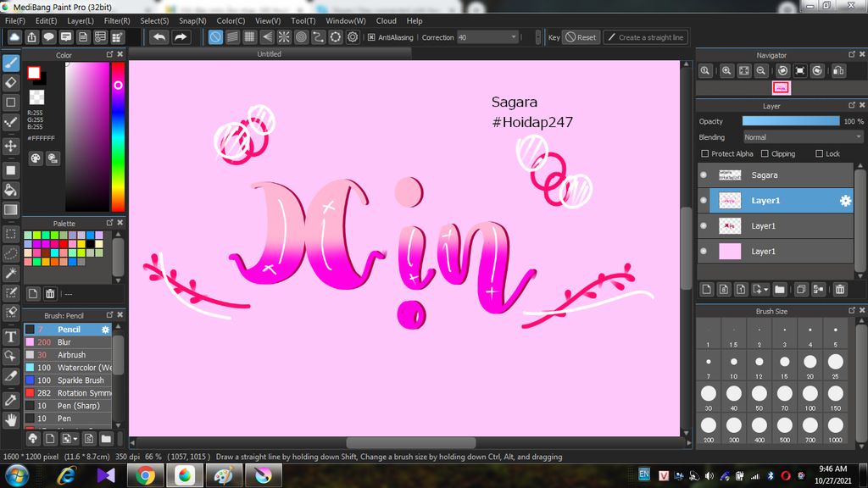Viewport: 868px width, 488px height.
Task: Undock the Brush Size panel
Action: click(851, 310)
